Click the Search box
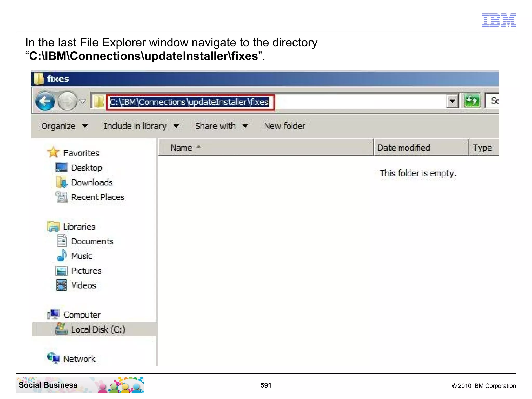532x399 pixels. pyautogui.click(x=492, y=101)
